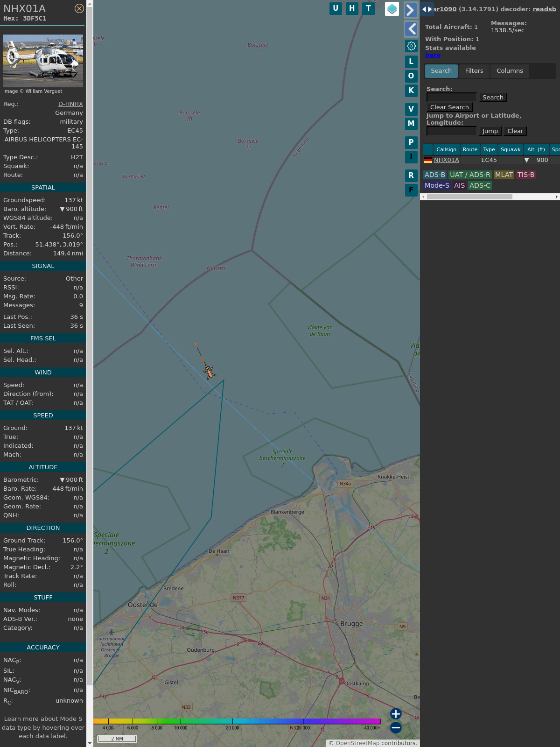The width and height of the screenshot is (560, 747).
Task: Switch to the Filters tab
Action: coord(474,71)
